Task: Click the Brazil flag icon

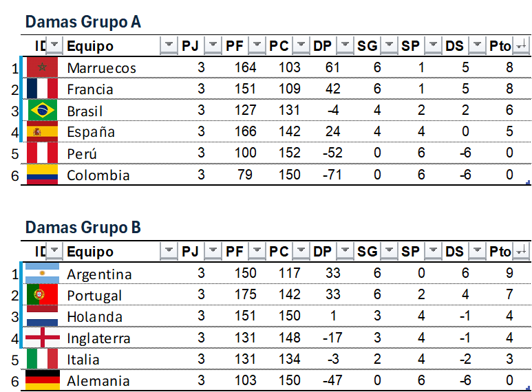Action: click(x=43, y=110)
